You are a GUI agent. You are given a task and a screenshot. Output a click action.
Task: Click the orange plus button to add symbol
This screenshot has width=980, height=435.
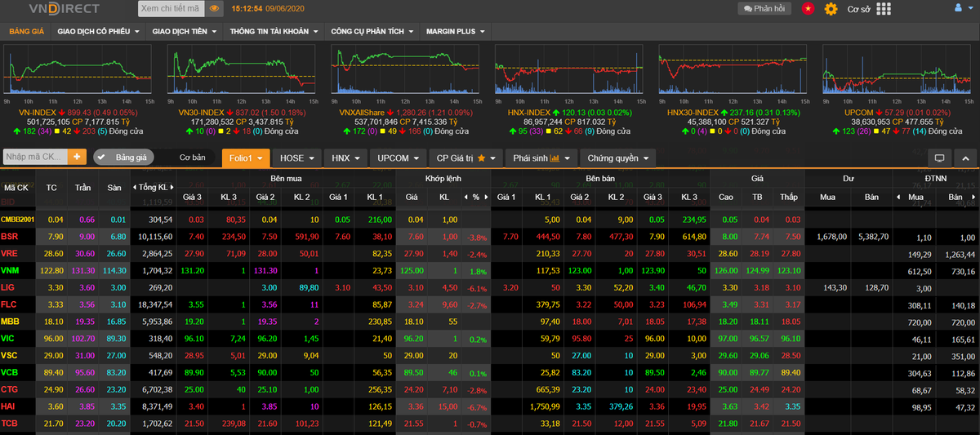pos(77,157)
